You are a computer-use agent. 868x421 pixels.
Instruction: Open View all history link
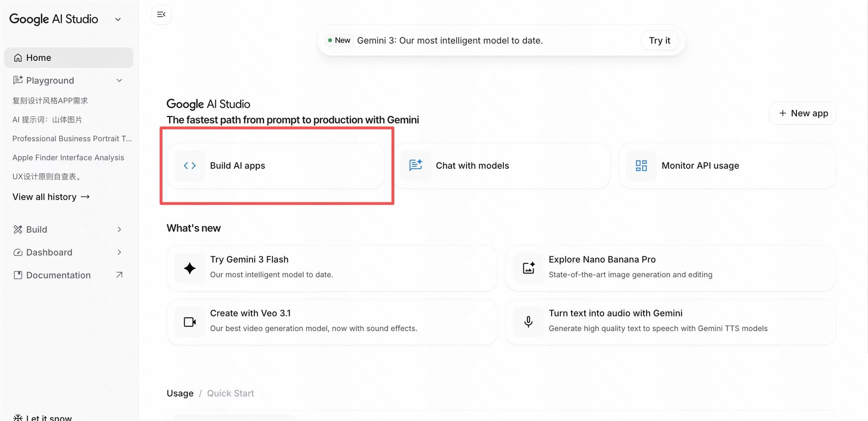[x=51, y=197]
